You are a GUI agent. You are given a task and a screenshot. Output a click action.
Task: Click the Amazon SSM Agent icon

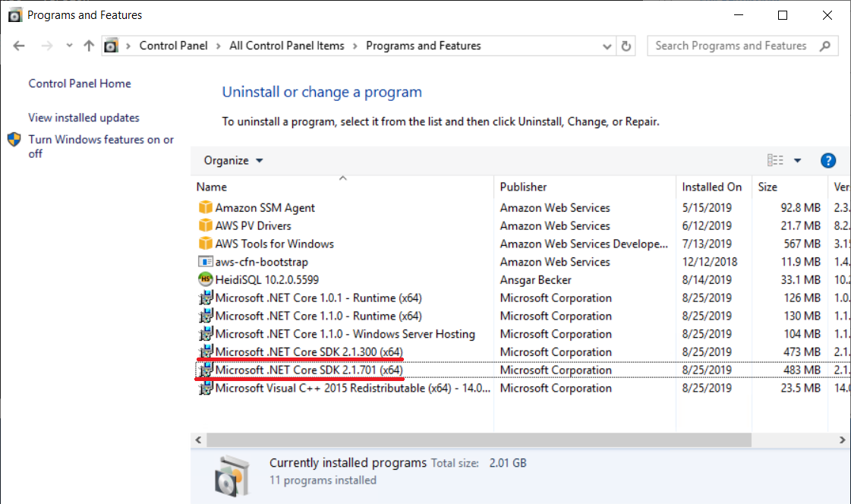pos(205,207)
